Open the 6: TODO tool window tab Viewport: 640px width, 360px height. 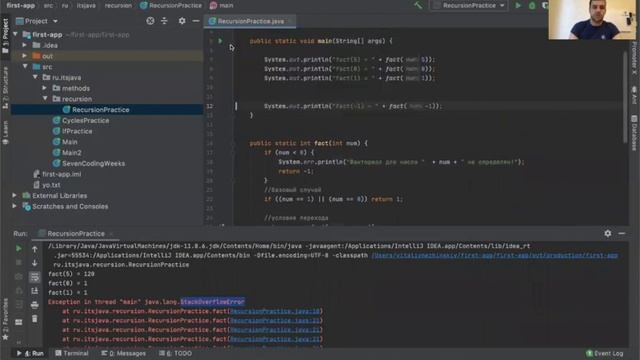pos(176,353)
